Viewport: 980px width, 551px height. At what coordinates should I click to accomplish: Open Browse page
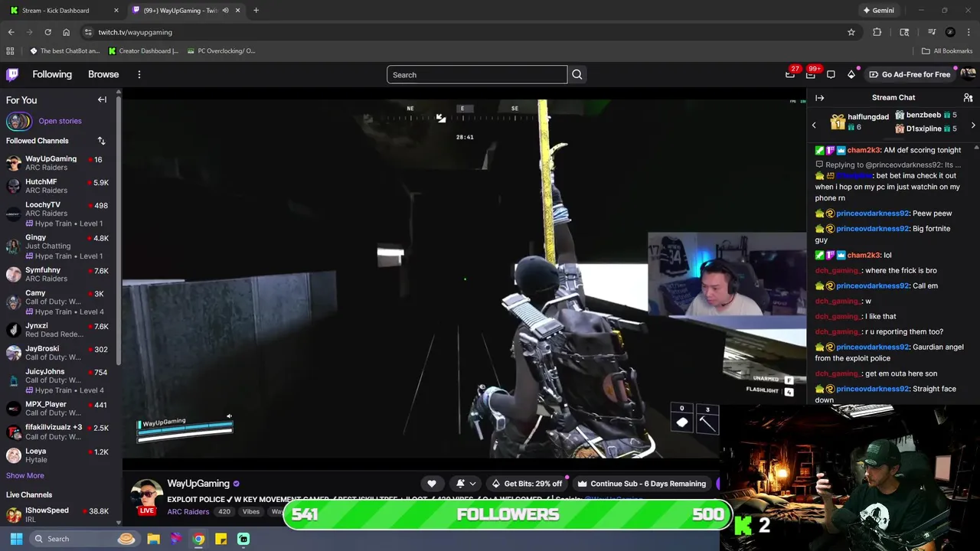pos(103,74)
